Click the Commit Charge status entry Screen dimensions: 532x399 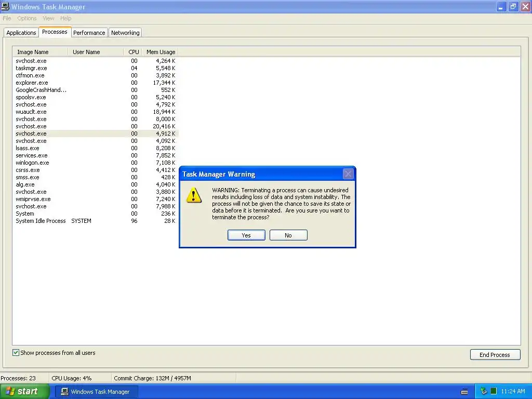coord(152,378)
